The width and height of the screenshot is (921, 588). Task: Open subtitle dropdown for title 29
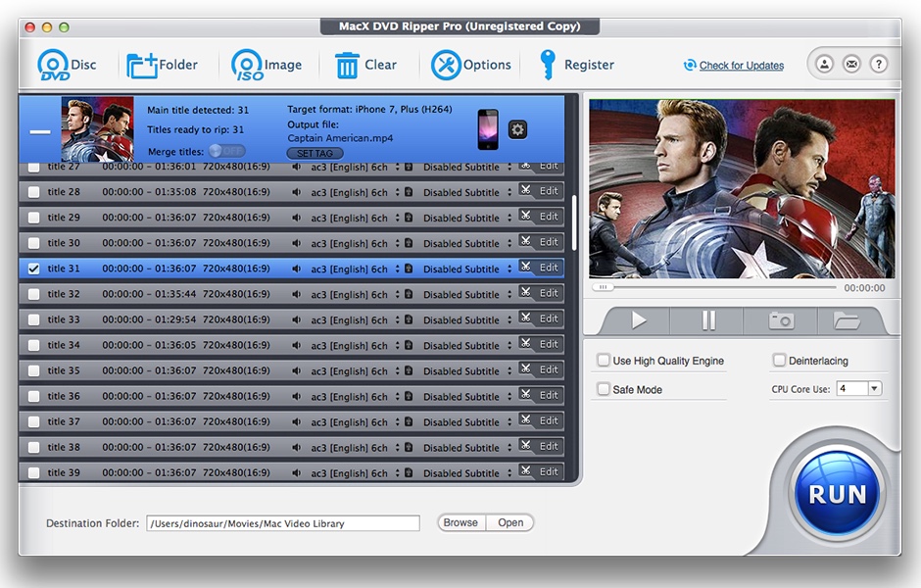point(509,218)
